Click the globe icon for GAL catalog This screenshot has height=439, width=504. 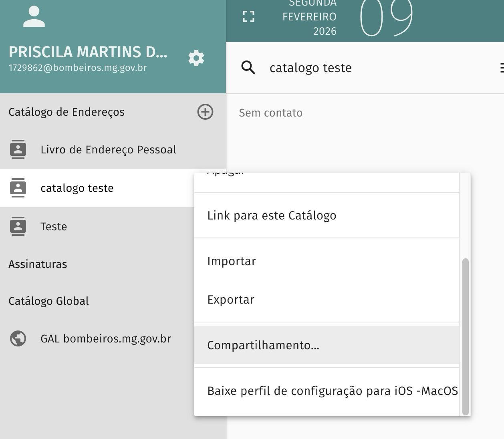click(x=18, y=338)
